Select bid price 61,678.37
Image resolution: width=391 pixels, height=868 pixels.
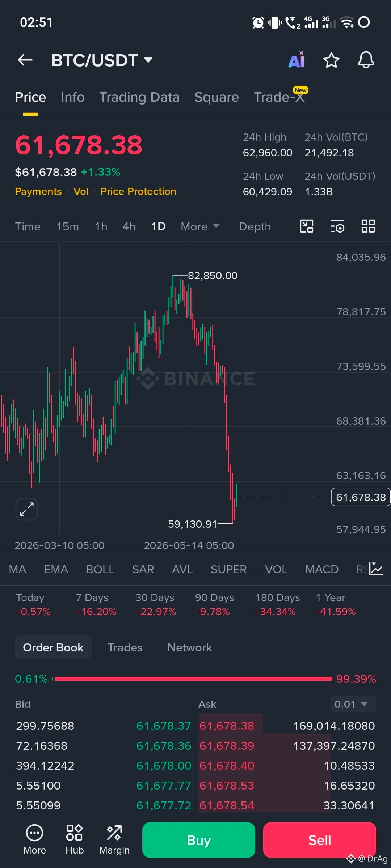coord(163,726)
